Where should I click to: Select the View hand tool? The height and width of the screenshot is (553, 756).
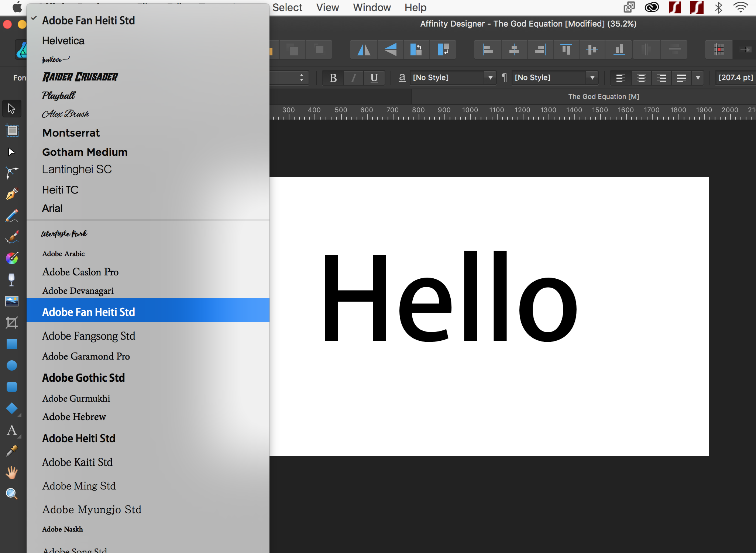tap(12, 473)
